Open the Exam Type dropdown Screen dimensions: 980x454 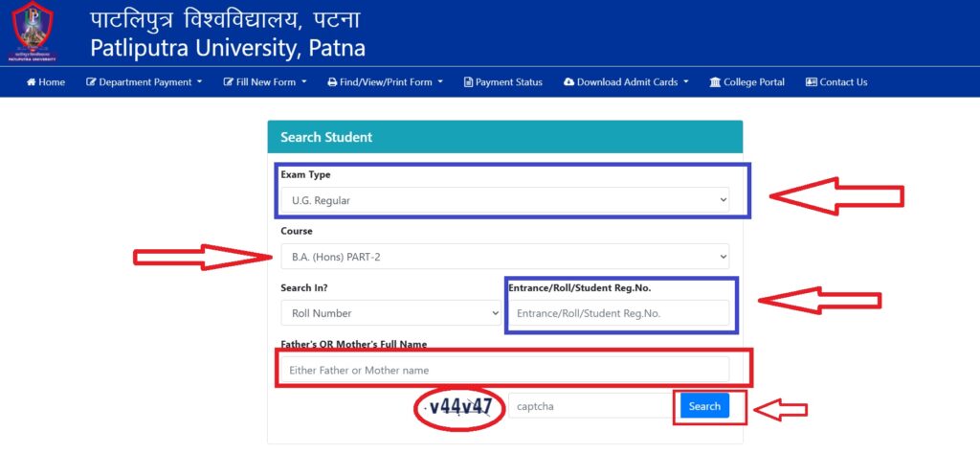coord(504,200)
